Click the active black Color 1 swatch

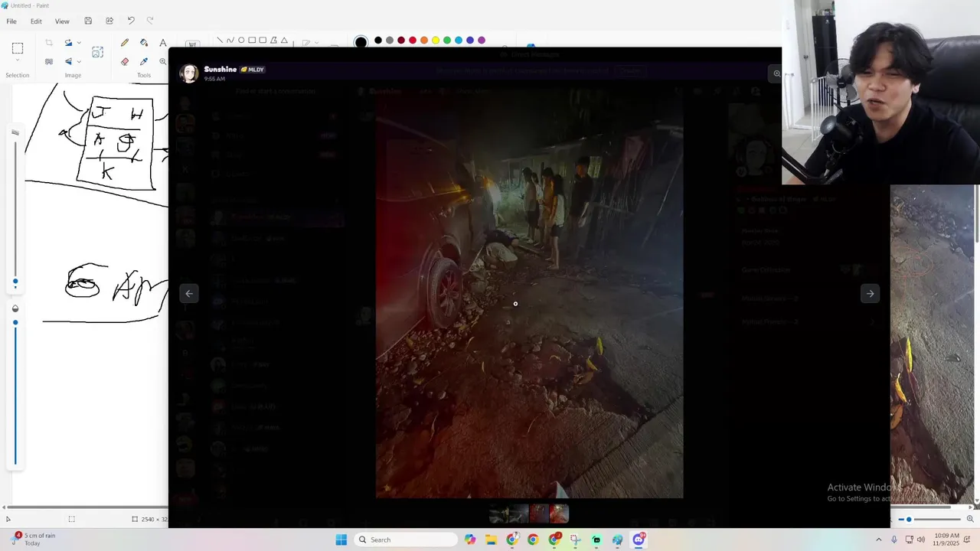(361, 41)
